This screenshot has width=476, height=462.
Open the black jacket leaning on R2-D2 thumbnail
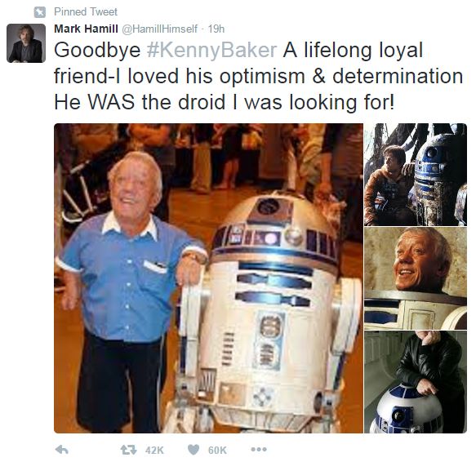416,382
